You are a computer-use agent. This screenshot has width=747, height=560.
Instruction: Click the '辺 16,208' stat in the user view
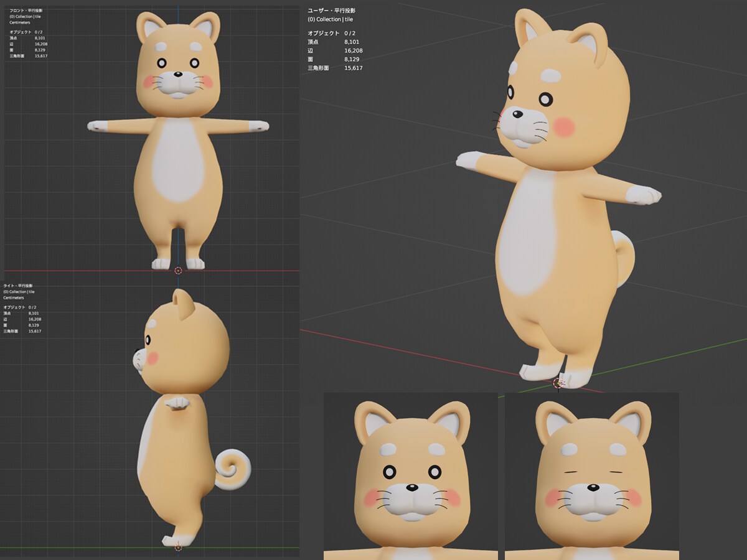pyautogui.click(x=336, y=50)
